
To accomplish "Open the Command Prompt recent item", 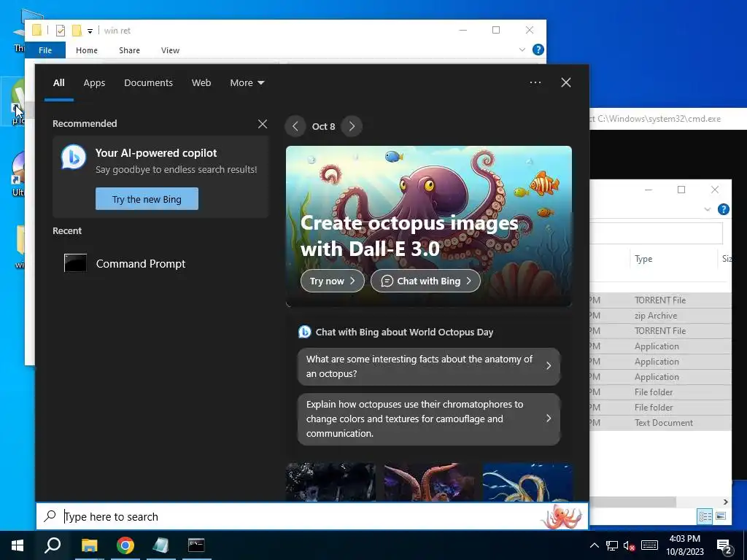I will coord(161,263).
